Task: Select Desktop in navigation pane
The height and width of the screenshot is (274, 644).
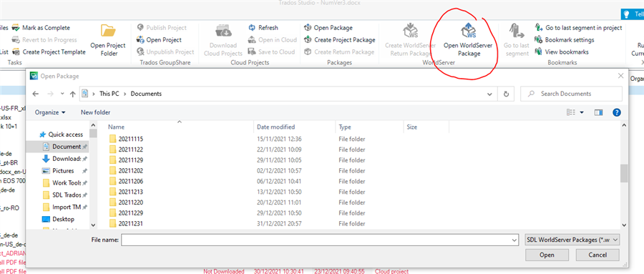Action: pos(59,219)
